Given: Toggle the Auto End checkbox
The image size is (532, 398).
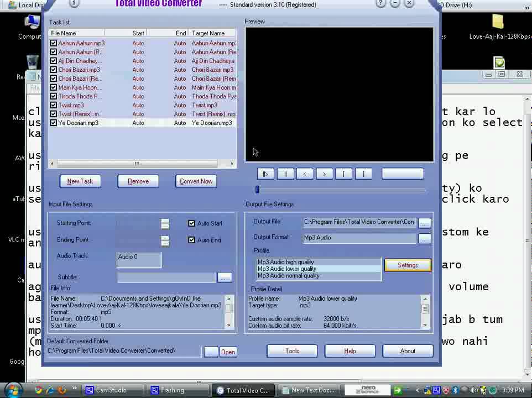Looking at the screenshot, I should click(191, 240).
